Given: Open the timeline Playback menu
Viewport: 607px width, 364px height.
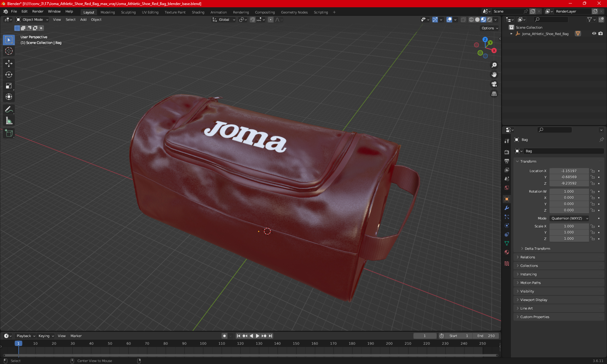Looking at the screenshot, I should pos(26,336).
